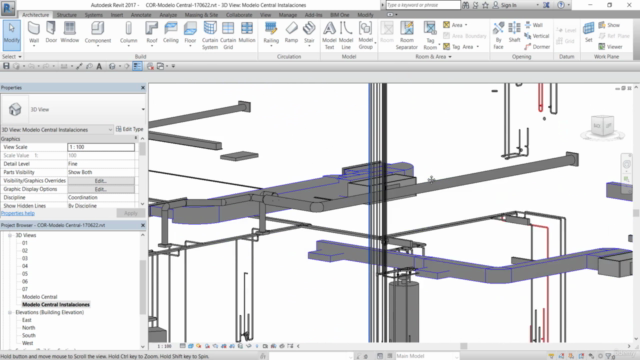The image size is (640, 360).
Task: Click the keyword search box
Action: [x=422, y=5]
